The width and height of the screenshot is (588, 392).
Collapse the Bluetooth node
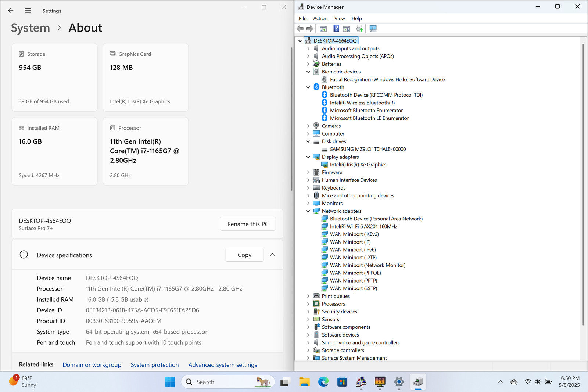(x=308, y=87)
